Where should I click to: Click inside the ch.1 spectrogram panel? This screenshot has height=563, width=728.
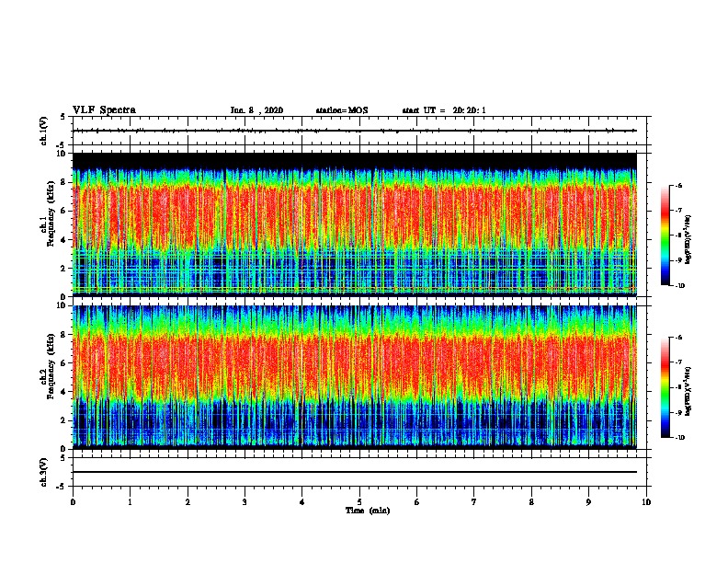tap(354, 224)
